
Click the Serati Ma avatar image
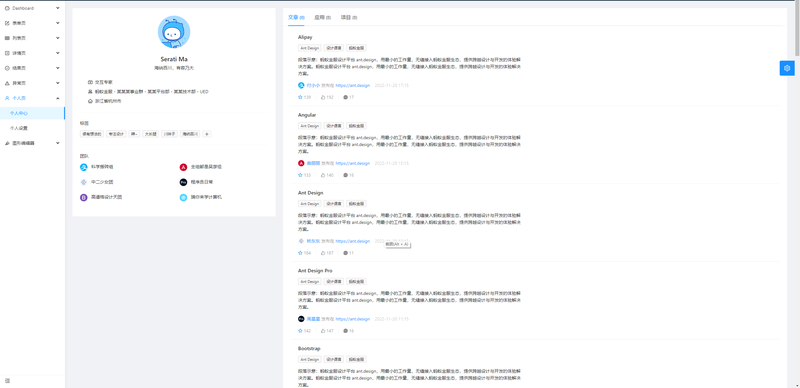(174, 32)
